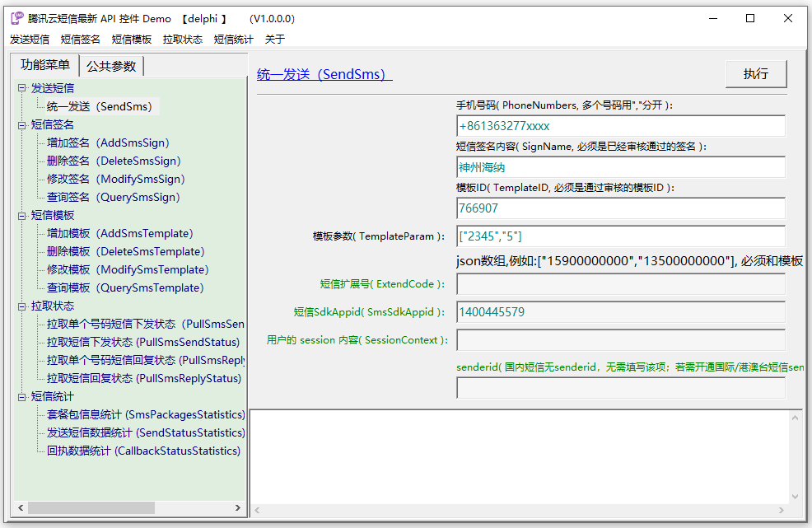Click tree panel scroll right arrow
The image size is (812, 528).
tap(238, 507)
